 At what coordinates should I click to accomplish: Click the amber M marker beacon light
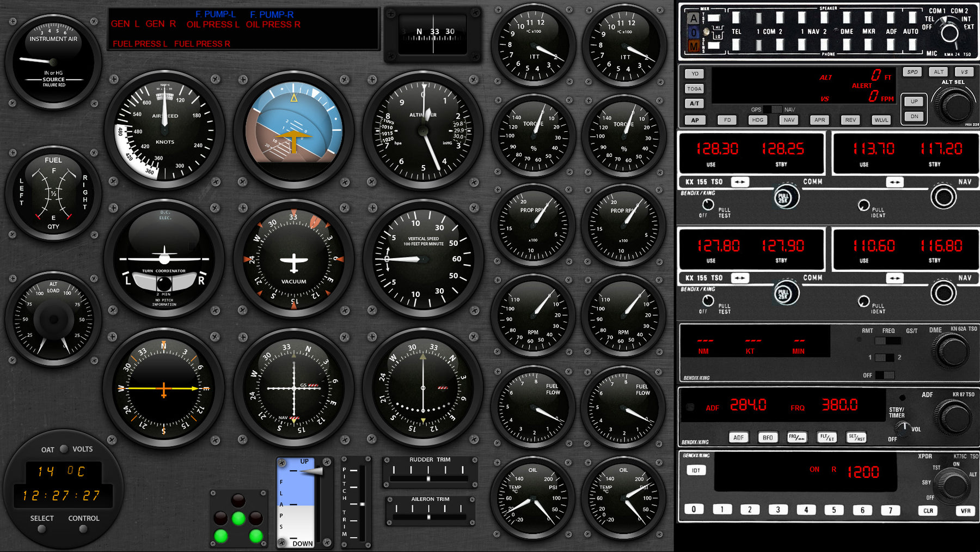pos(693,47)
